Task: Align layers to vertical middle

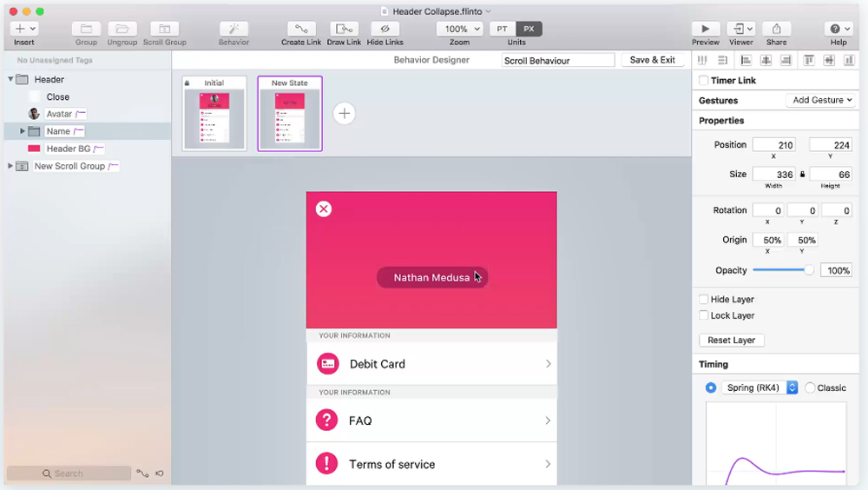Action: click(829, 60)
